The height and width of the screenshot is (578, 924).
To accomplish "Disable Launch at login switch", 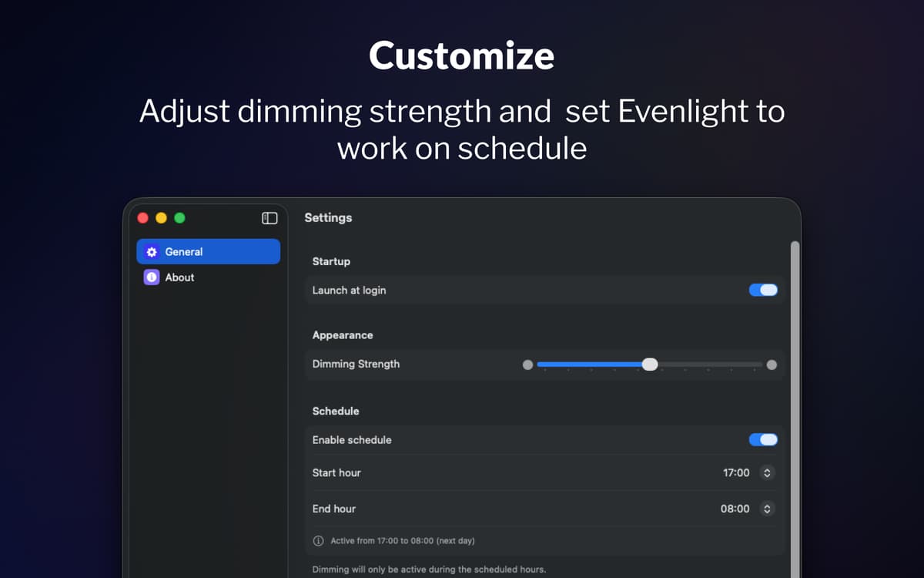I will click(763, 291).
